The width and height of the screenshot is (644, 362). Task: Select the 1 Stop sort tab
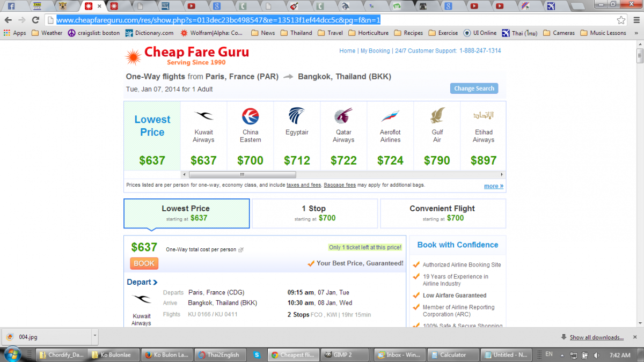314,213
